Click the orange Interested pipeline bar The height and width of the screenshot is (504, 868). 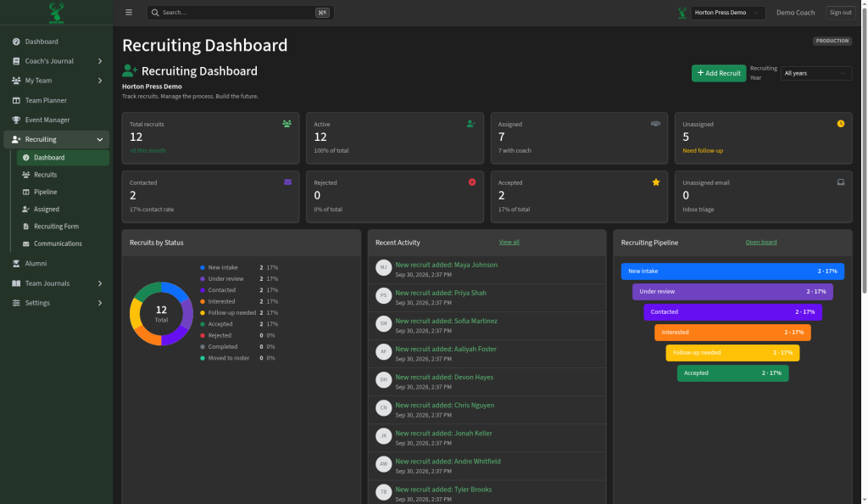pos(732,333)
